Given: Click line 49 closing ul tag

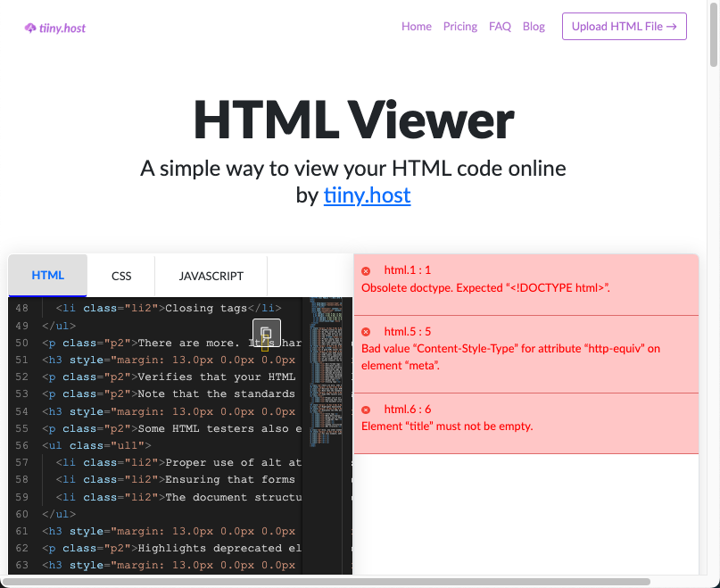Looking at the screenshot, I should click(x=59, y=326).
